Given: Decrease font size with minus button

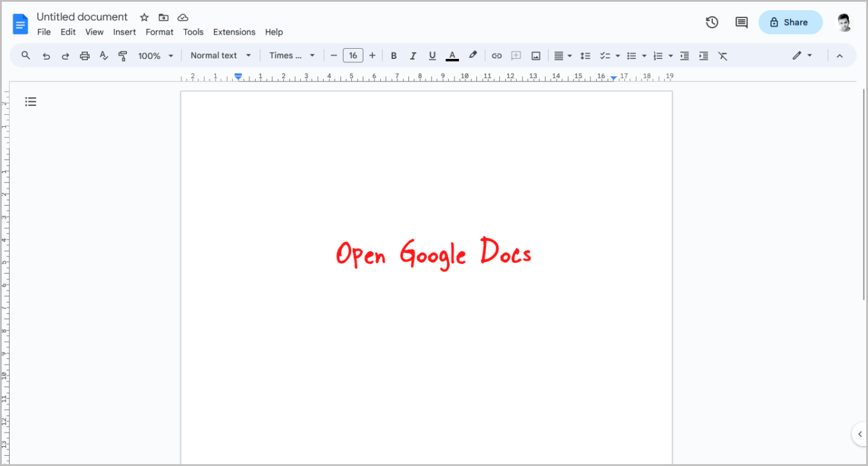Looking at the screenshot, I should click(x=333, y=56).
